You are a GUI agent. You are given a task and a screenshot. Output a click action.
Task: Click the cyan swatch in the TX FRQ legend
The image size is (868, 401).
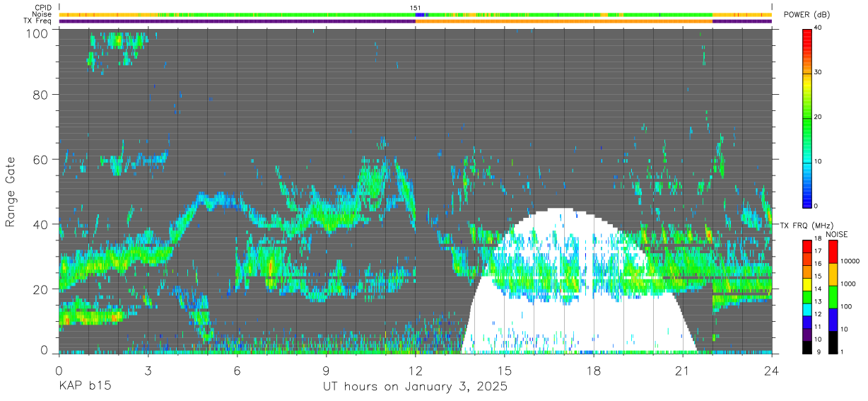(x=807, y=310)
